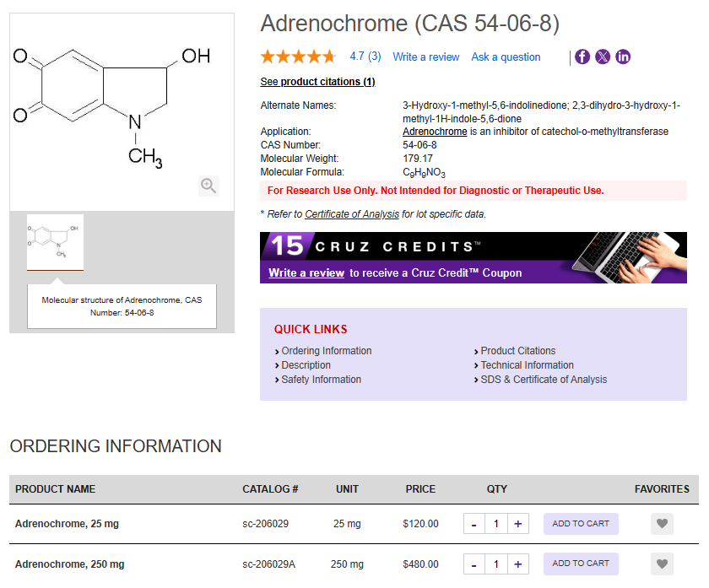The height and width of the screenshot is (588, 709).
Task: Click the 25 mg quantity input field
Action: (x=496, y=524)
